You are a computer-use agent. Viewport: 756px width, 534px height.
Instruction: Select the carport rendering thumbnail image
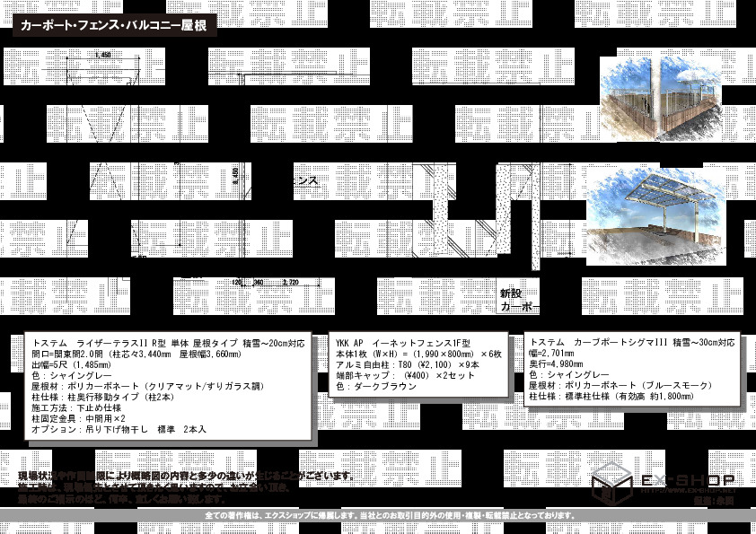pyautogui.click(x=656, y=216)
